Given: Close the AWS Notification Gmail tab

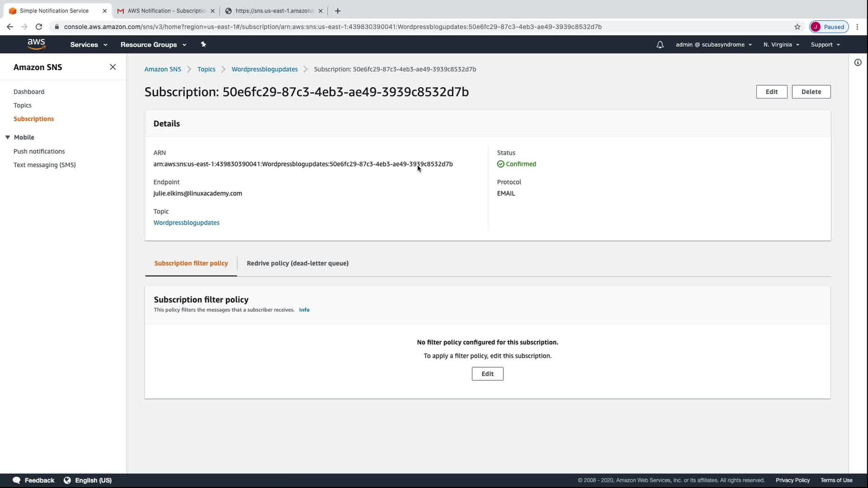Looking at the screenshot, I should (213, 11).
